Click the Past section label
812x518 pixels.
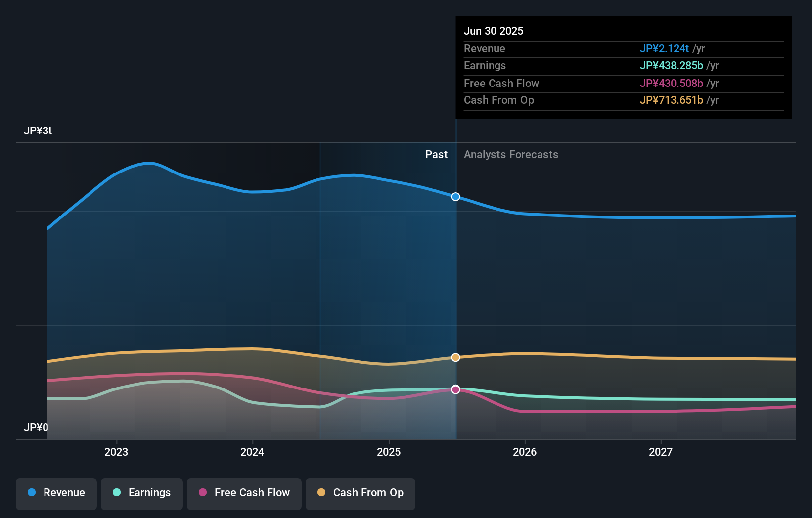tap(436, 155)
